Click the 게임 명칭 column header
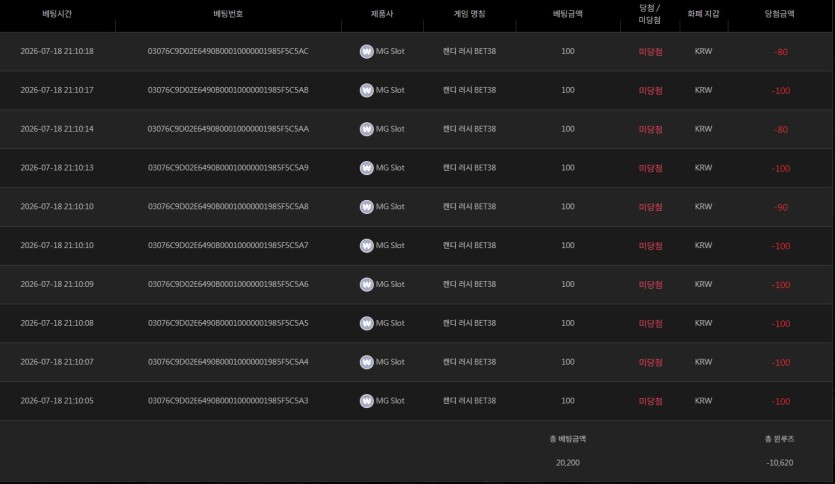 tap(469, 14)
